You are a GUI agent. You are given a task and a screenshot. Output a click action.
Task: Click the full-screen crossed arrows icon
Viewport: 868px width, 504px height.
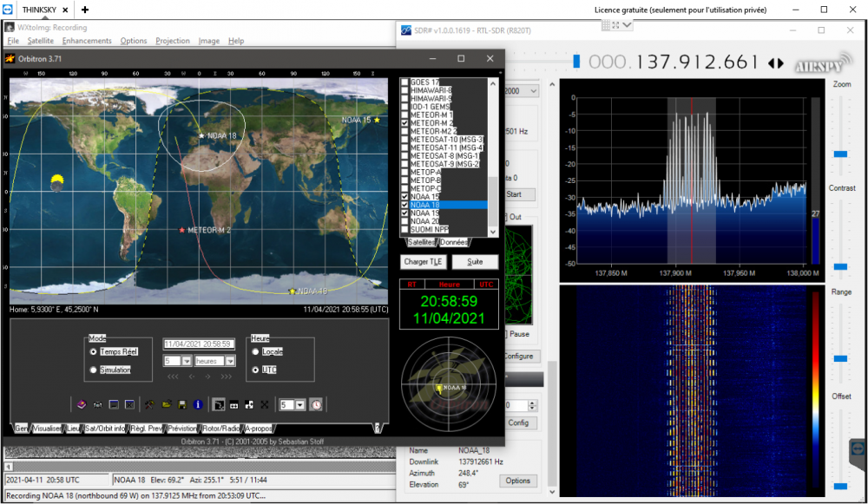pyautogui.click(x=265, y=405)
